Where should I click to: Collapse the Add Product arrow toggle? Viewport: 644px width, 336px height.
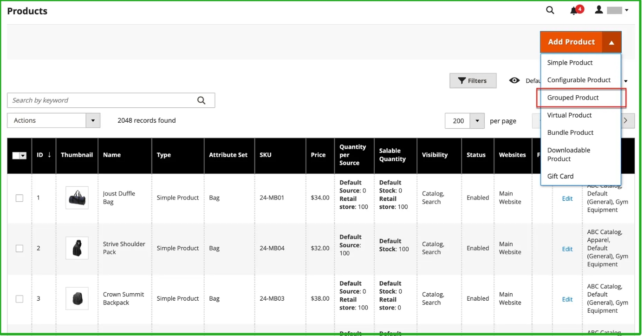tap(611, 42)
